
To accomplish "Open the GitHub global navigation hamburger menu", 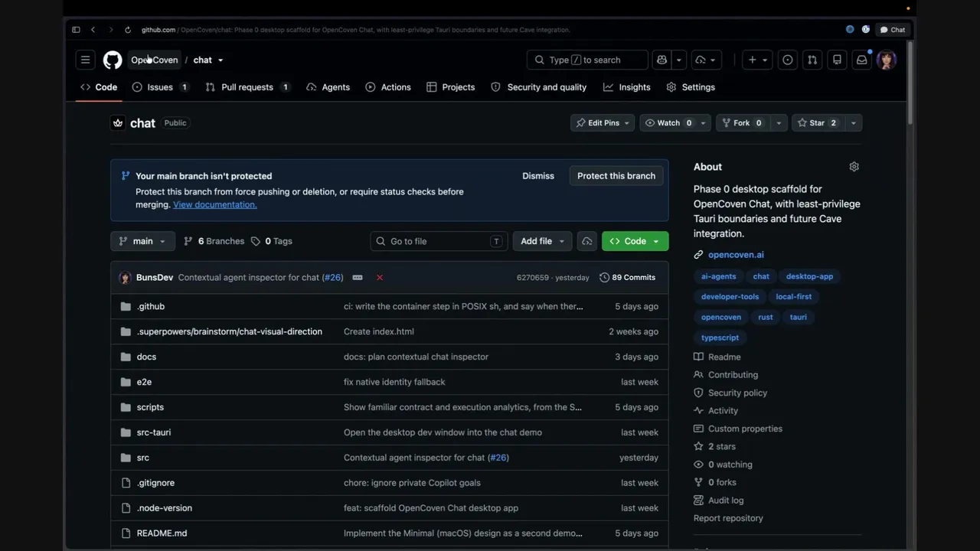I will pyautogui.click(x=86, y=60).
